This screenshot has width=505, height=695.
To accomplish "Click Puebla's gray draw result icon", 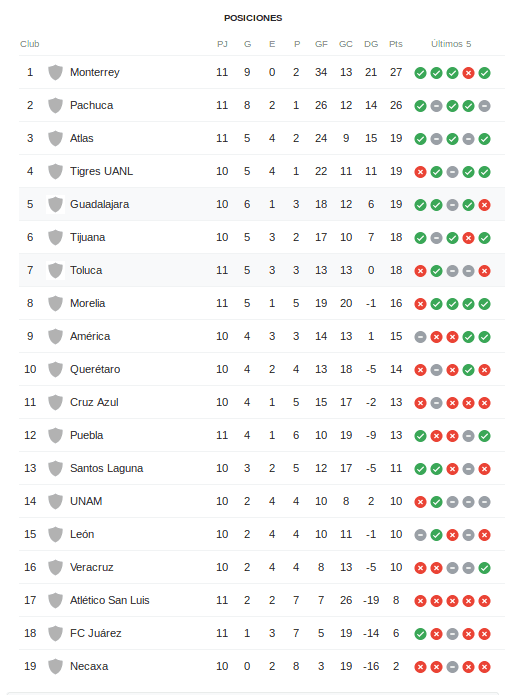I will point(468,436).
